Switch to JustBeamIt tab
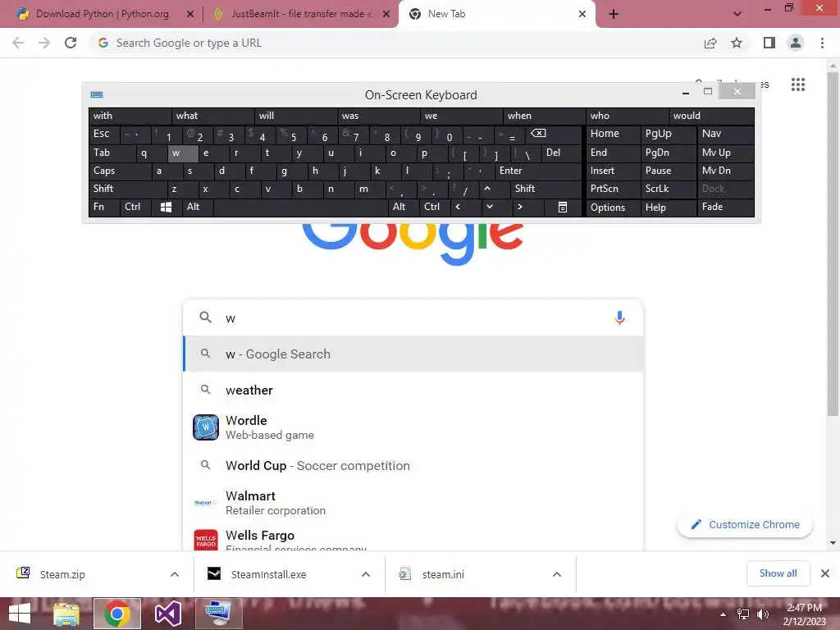This screenshot has width=840, height=630. (x=301, y=14)
